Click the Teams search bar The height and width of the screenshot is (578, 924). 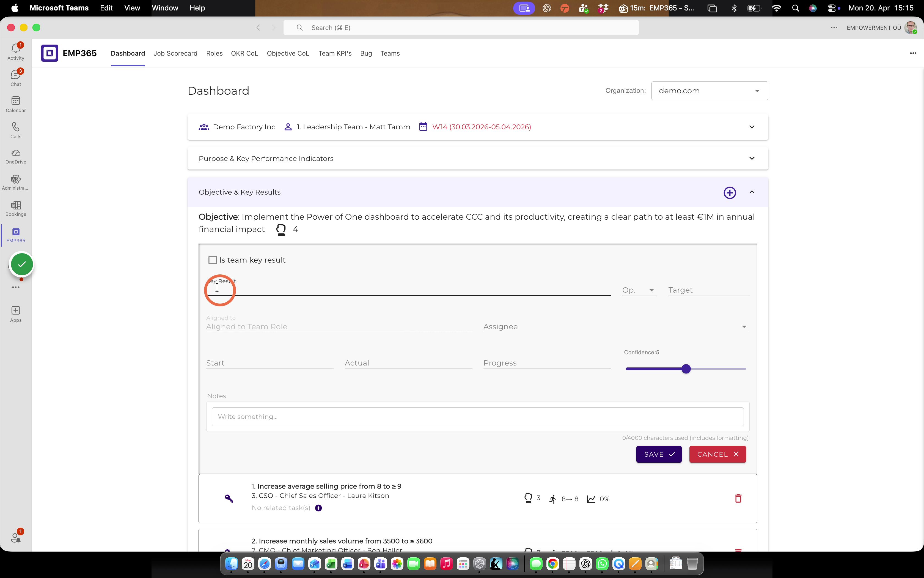(461, 28)
